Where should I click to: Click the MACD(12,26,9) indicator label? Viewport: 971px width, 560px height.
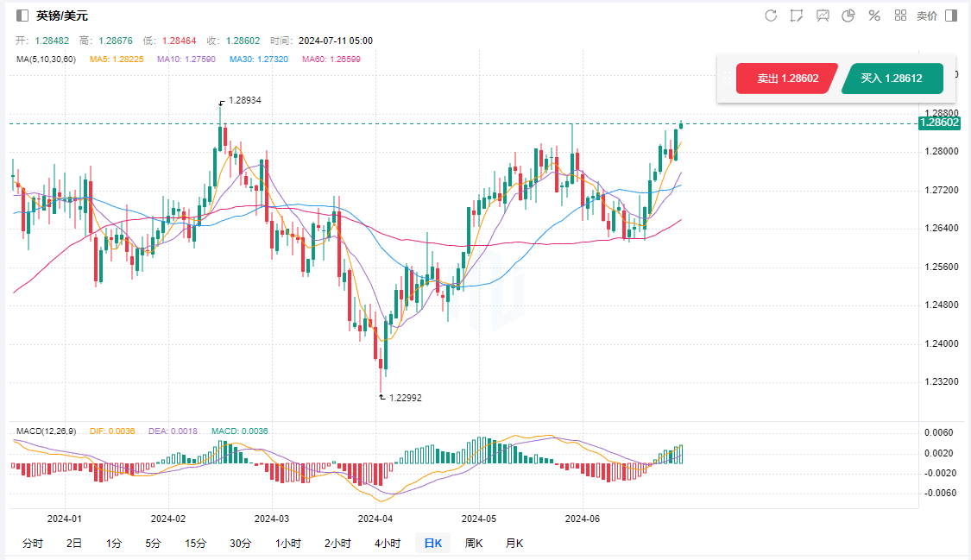click(47, 431)
